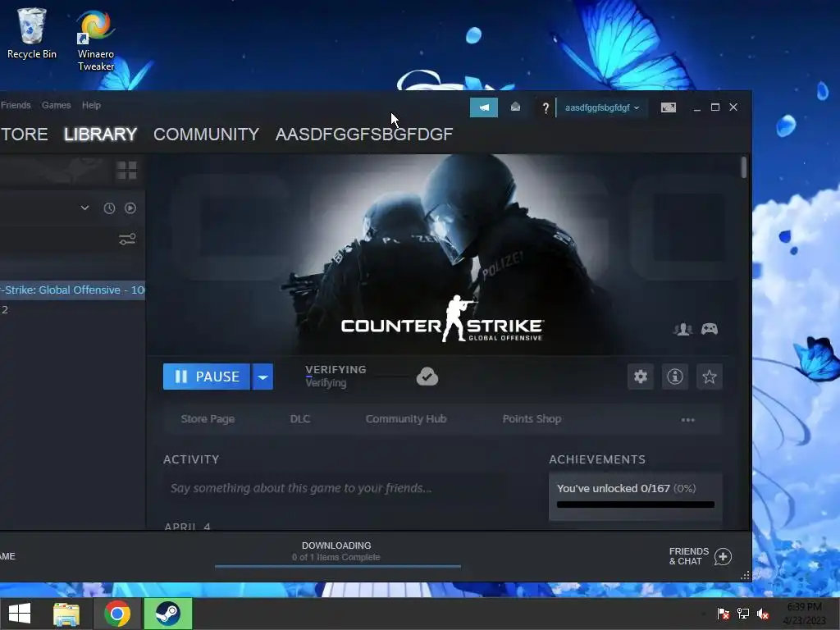This screenshot has height=630, width=840.
Task: Open Winaero Tweaker desktop shortcut
Action: tap(95, 41)
